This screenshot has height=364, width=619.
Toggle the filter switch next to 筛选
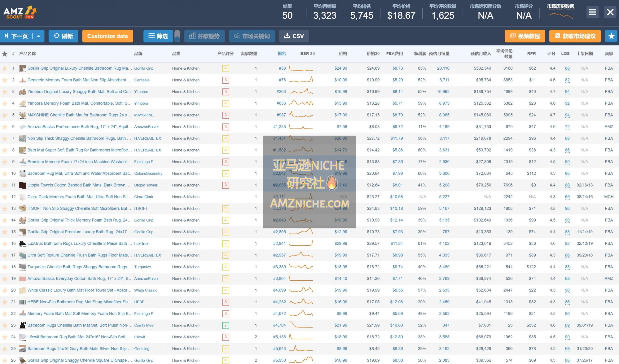point(177,36)
